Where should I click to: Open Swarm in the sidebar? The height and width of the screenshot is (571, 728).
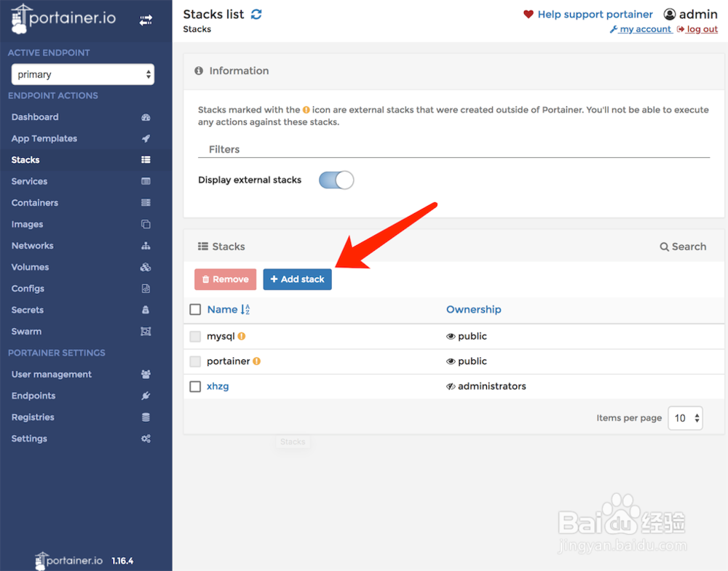click(x=26, y=331)
